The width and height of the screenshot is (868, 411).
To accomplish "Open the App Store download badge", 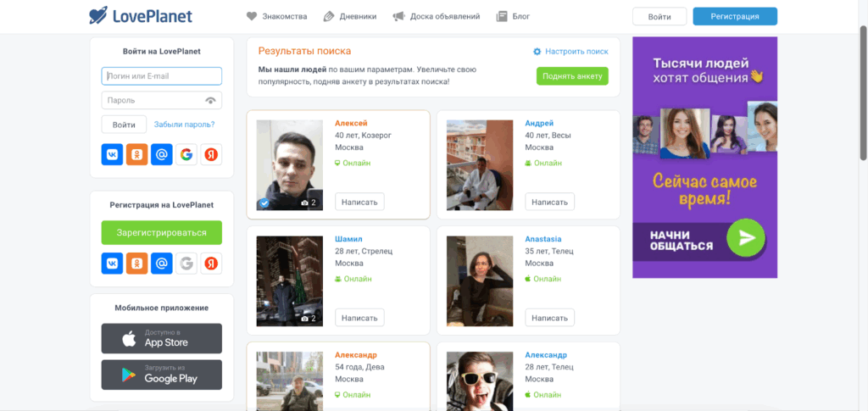I will point(161,338).
